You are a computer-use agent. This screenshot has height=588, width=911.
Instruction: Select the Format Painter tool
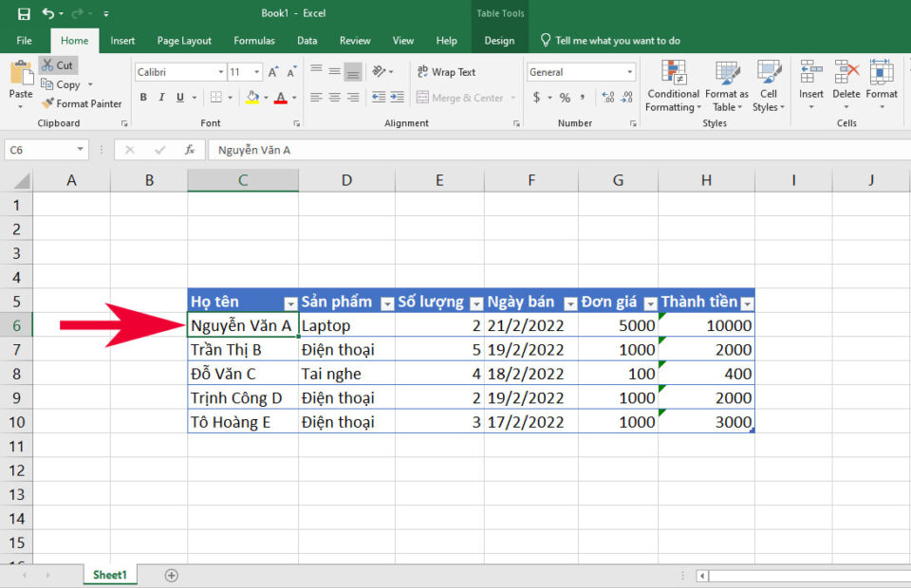83,103
